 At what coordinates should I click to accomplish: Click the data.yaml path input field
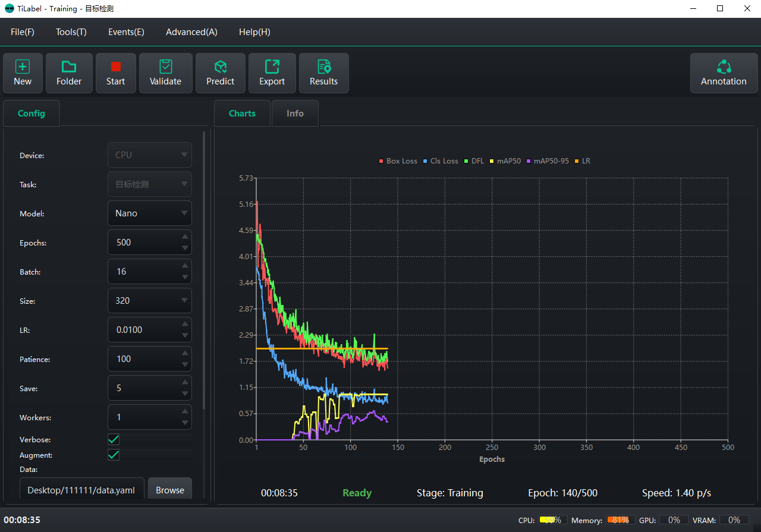point(81,490)
